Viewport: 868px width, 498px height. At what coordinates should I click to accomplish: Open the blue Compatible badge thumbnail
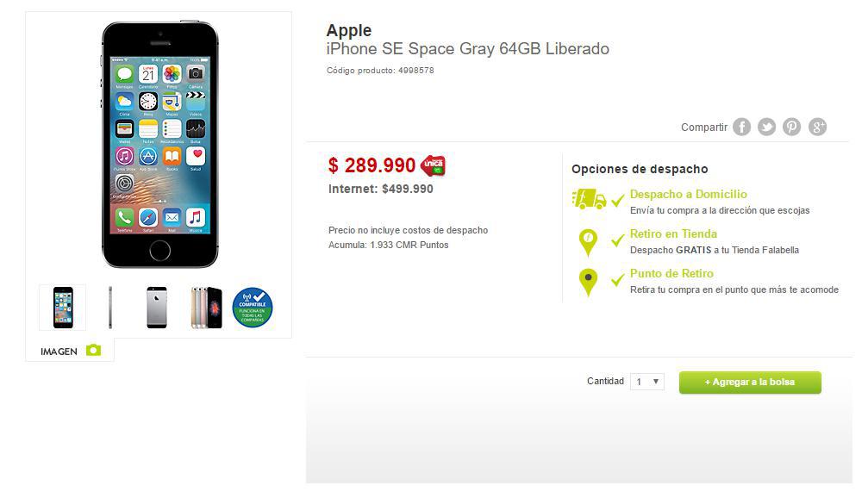(253, 308)
